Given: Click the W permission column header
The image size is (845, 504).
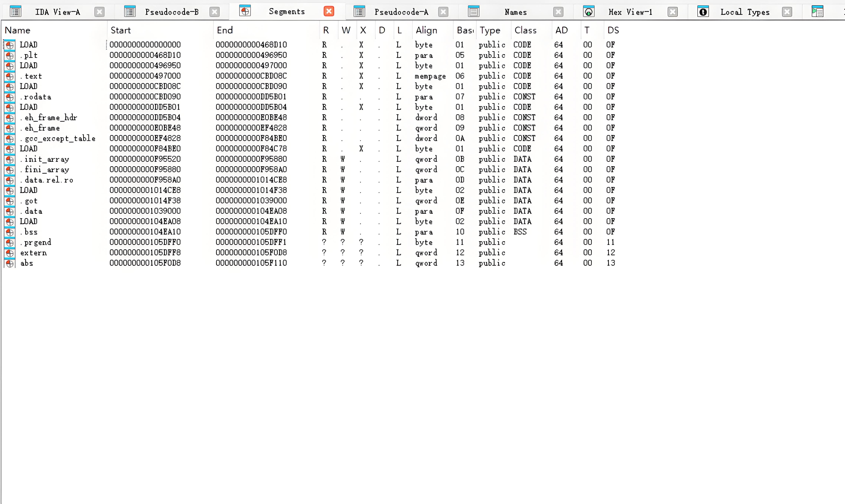Looking at the screenshot, I should coord(347,30).
